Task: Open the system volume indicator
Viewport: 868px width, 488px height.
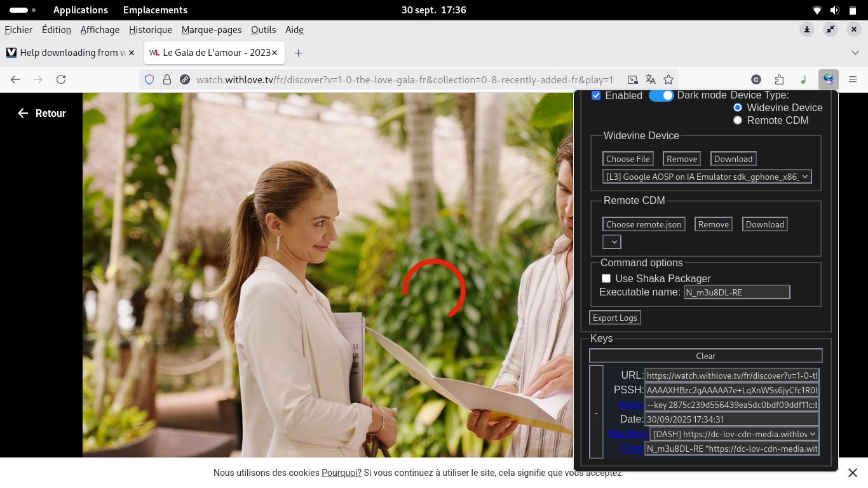Action: 834,10
